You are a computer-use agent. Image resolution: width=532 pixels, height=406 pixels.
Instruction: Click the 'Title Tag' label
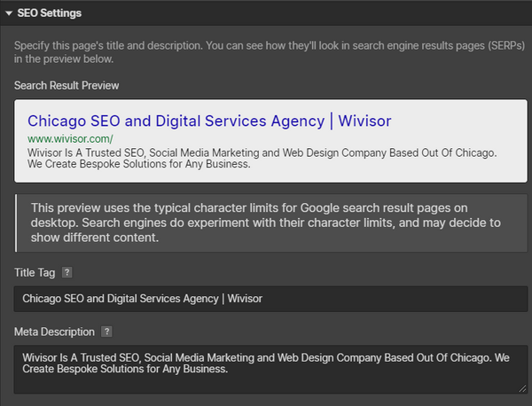click(x=35, y=273)
